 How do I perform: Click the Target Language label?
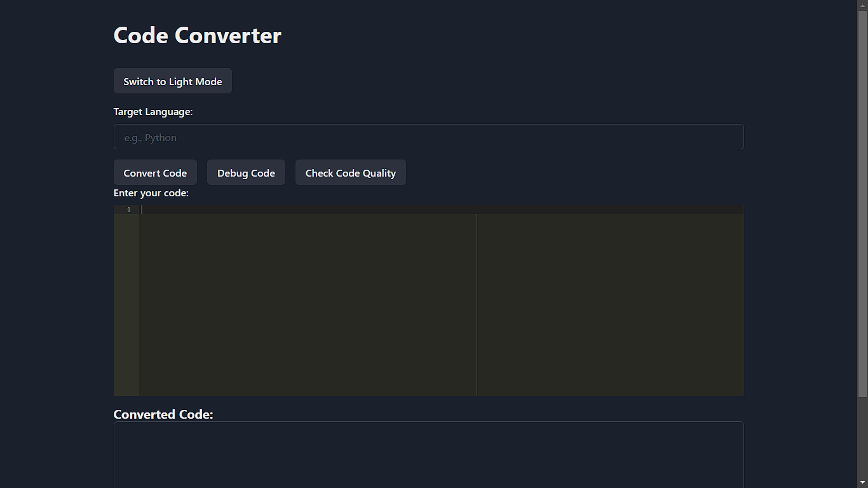pyautogui.click(x=153, y=112)
